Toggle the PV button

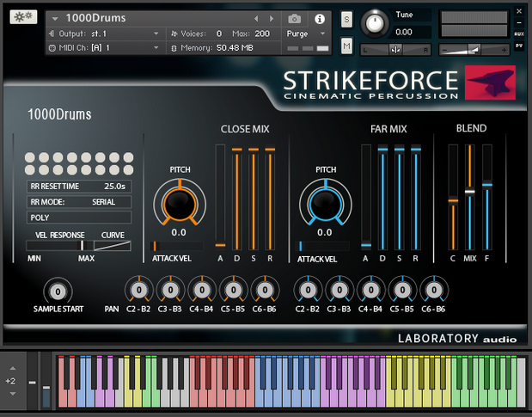tap(519, 46)
